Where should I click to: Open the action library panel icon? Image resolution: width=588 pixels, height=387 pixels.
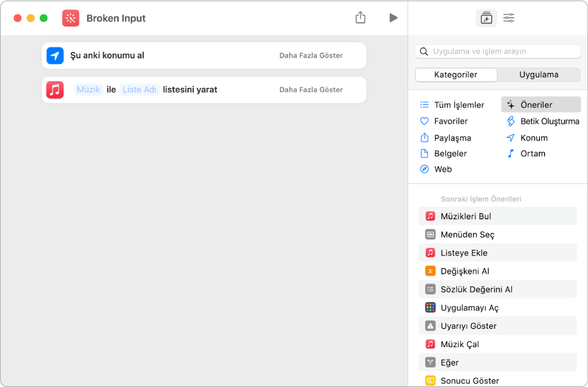click(x=486, y=18)
